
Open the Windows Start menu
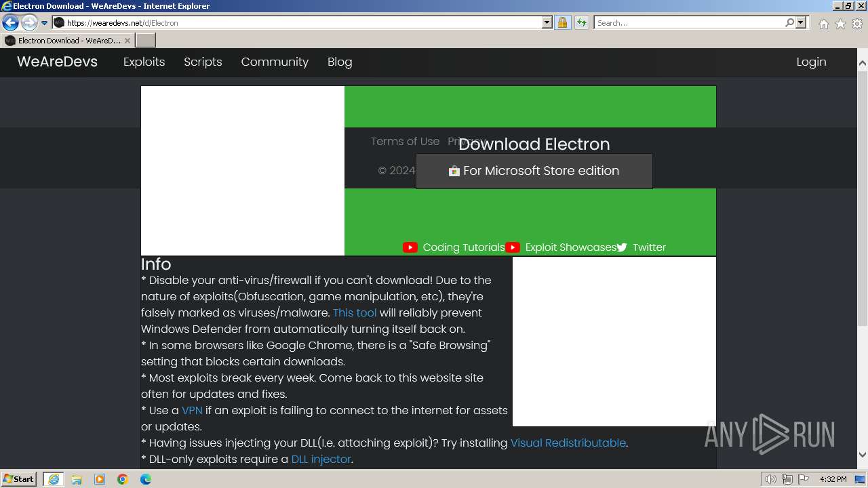(19, 479)
